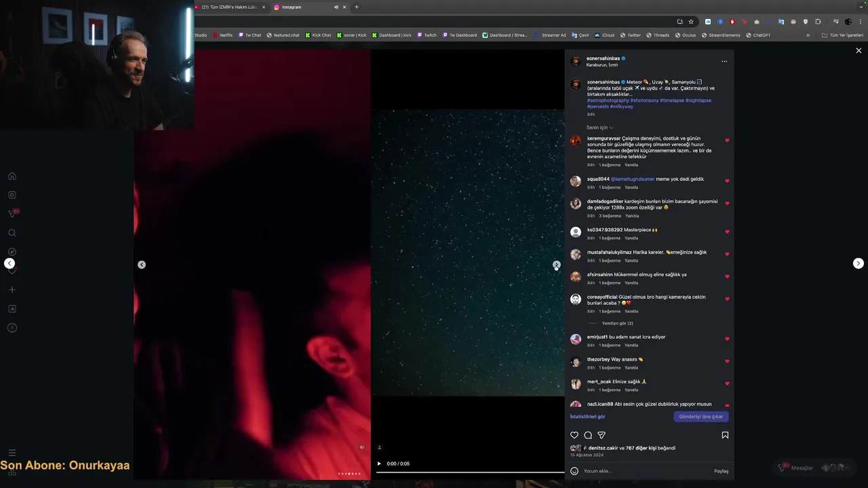Save the post with the bookmark icon
This screenshot has width=868, height=488.
pos(725,435)
